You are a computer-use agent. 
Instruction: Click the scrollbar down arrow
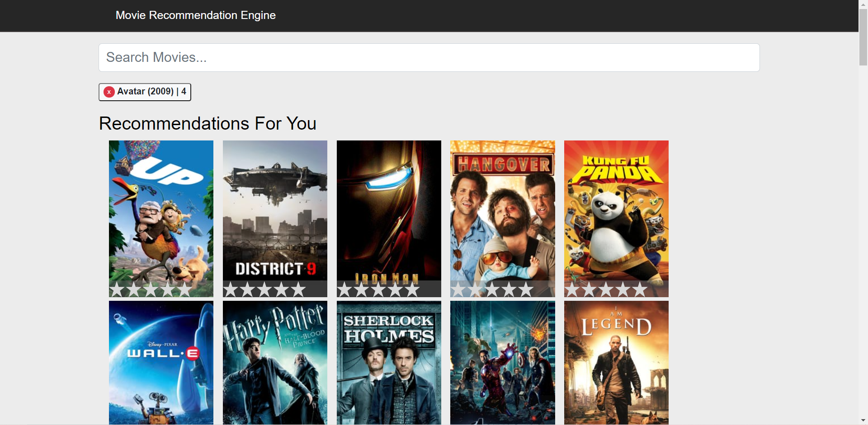click(x=863, y=420)
